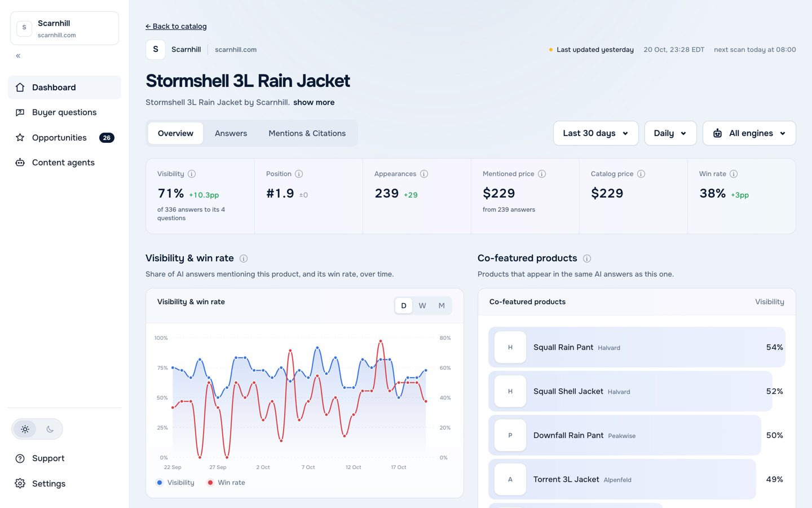Click the Dashboard home icon

tap(20, 87)
